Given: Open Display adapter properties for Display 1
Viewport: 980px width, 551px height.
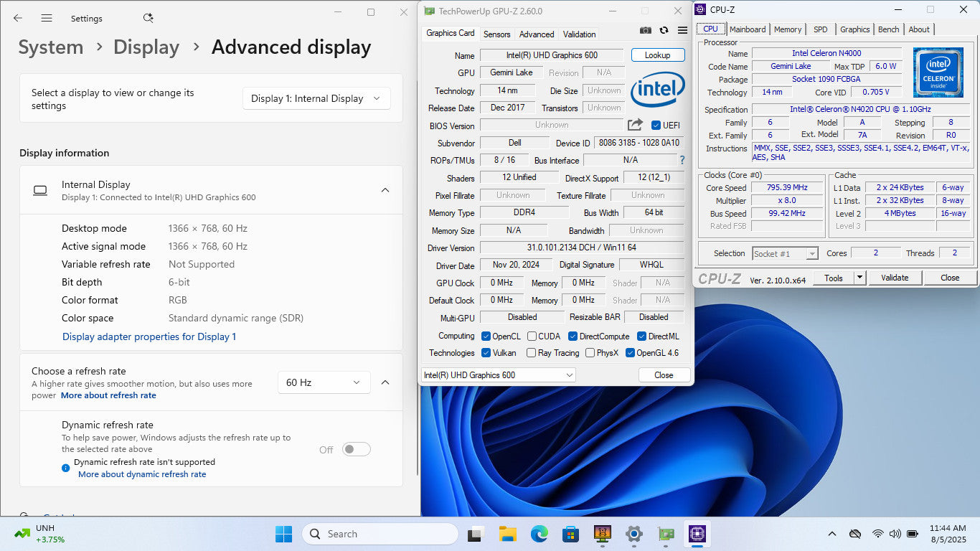Looking at the screenshot, I should (x=149, y=336).
